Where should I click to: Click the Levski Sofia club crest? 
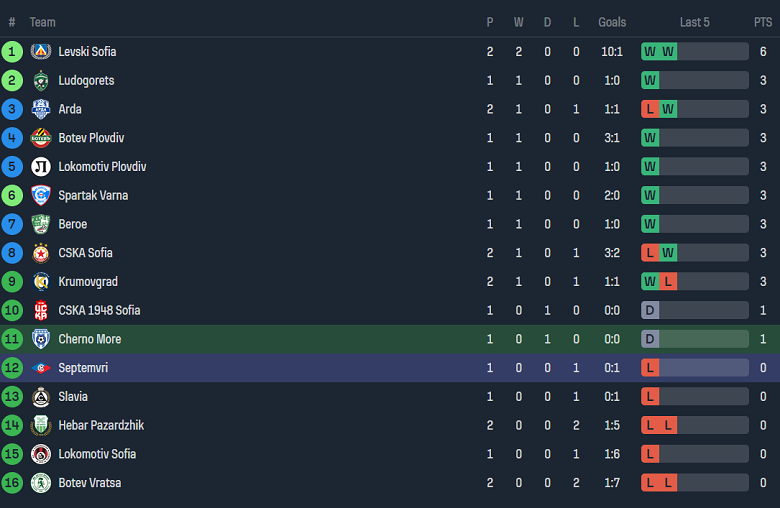pyautogui.click(x=41, y=52)
